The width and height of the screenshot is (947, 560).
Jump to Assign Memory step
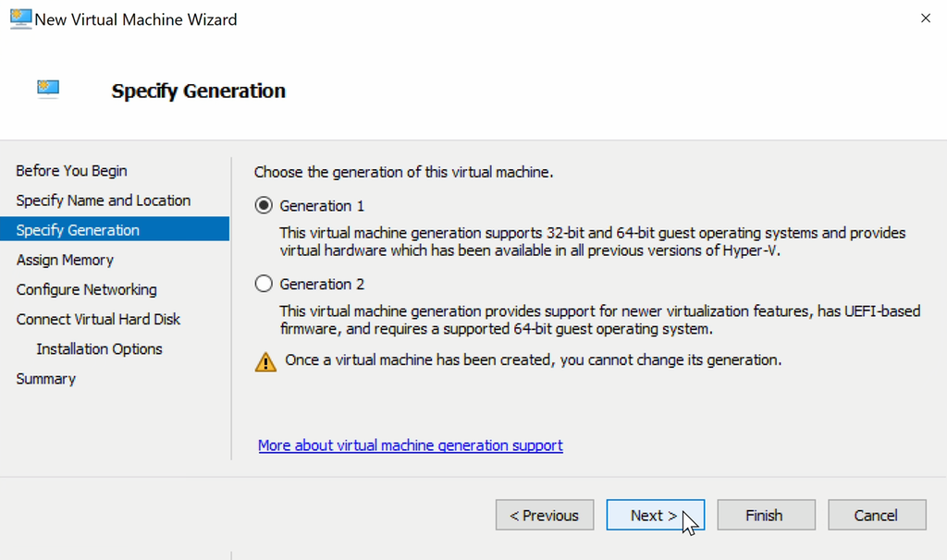tap(65, 260)
